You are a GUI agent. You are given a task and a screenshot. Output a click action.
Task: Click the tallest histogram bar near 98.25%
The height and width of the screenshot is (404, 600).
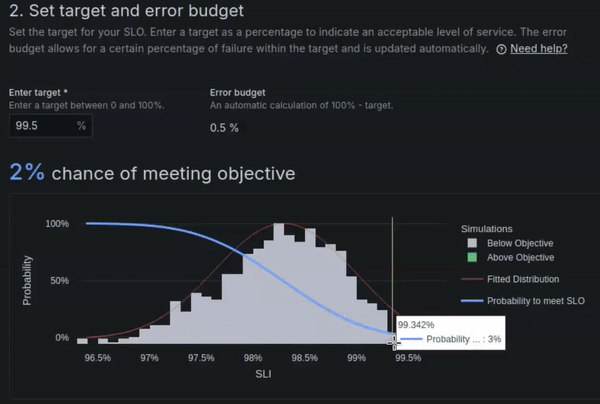pyautogui.click(x=279, y=283)
